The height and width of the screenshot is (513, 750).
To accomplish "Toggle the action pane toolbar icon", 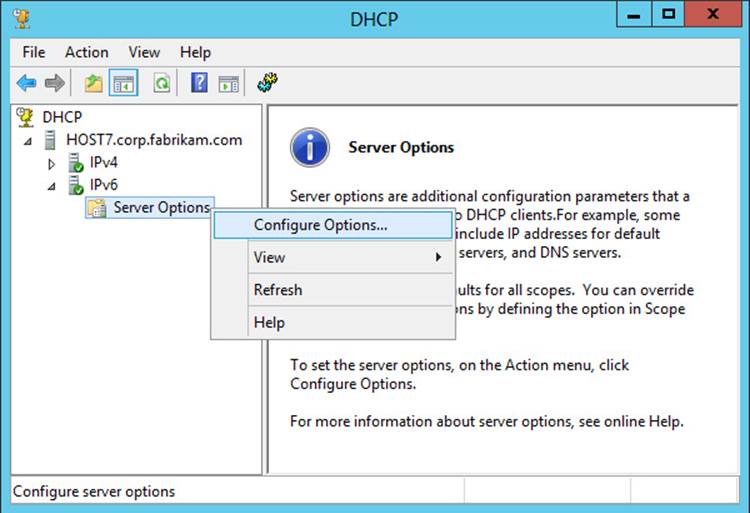I will point(229,84).
